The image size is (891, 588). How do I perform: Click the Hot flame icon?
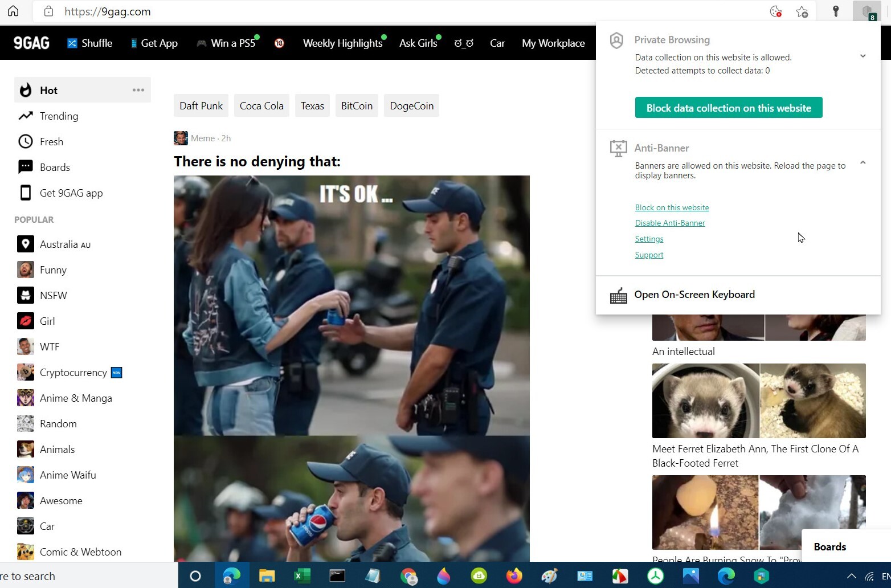click(26, 90)
